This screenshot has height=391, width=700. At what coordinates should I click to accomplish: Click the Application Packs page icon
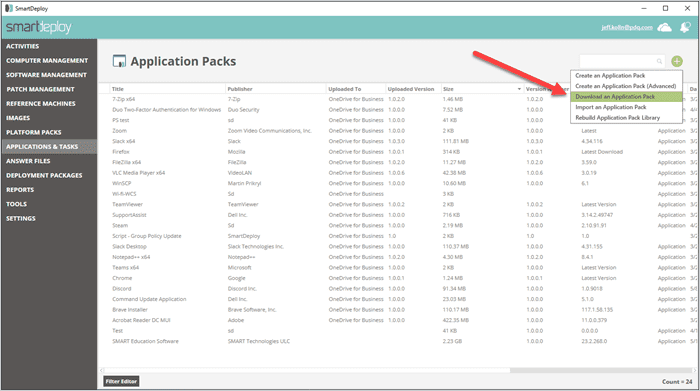click(119, 61)
